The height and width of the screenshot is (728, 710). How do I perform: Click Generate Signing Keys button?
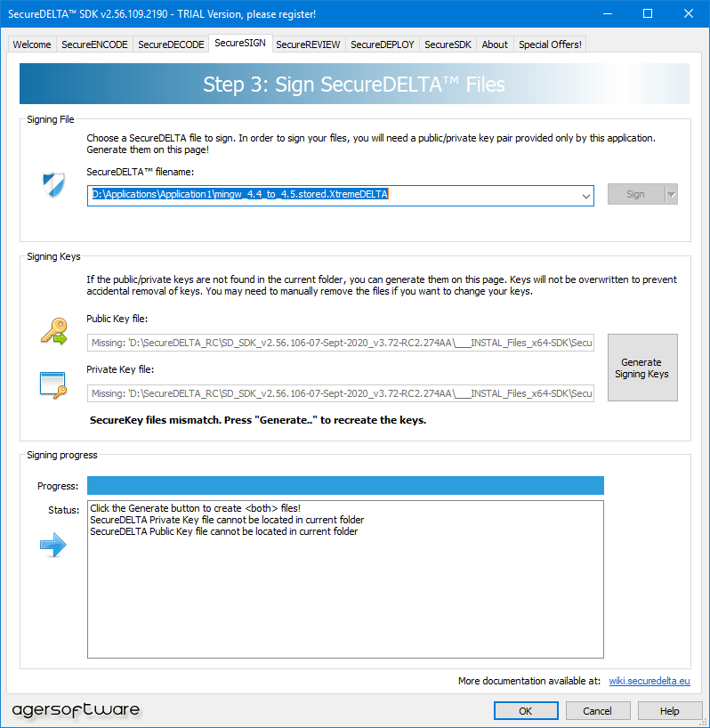click(x=642, y=368)
